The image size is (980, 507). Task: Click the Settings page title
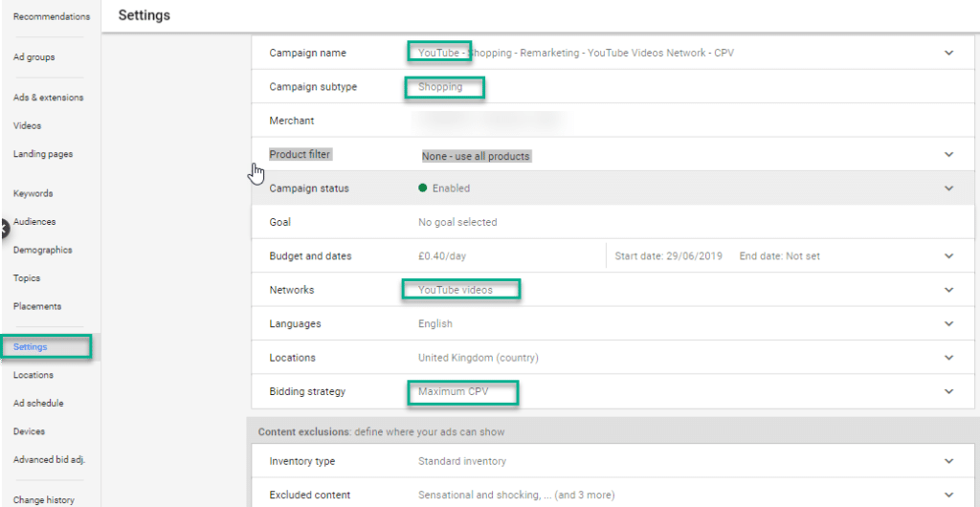pyautogui.click(x=145, y=15)
